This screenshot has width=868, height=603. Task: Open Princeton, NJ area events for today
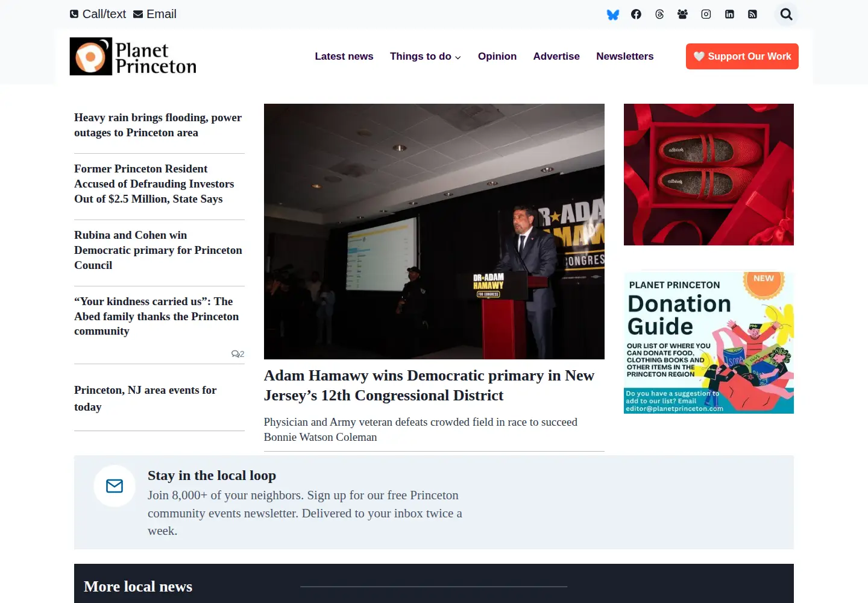tap(145, 399)
